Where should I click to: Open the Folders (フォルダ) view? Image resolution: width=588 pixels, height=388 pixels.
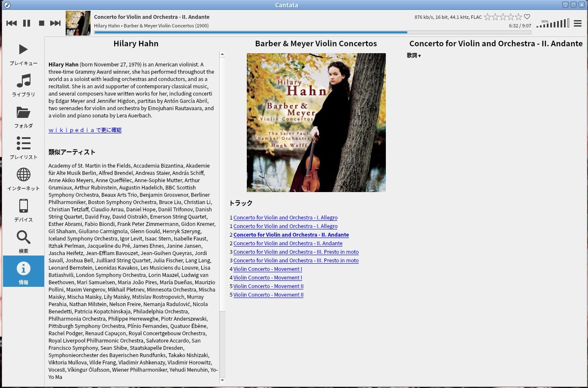point(24,117)
